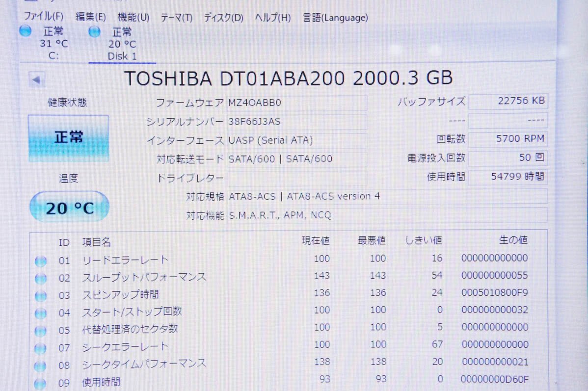The height and width of the screenshot is (391, 588).
Task: Open the ディスク(D) menu
Action: tap(223, 18)
